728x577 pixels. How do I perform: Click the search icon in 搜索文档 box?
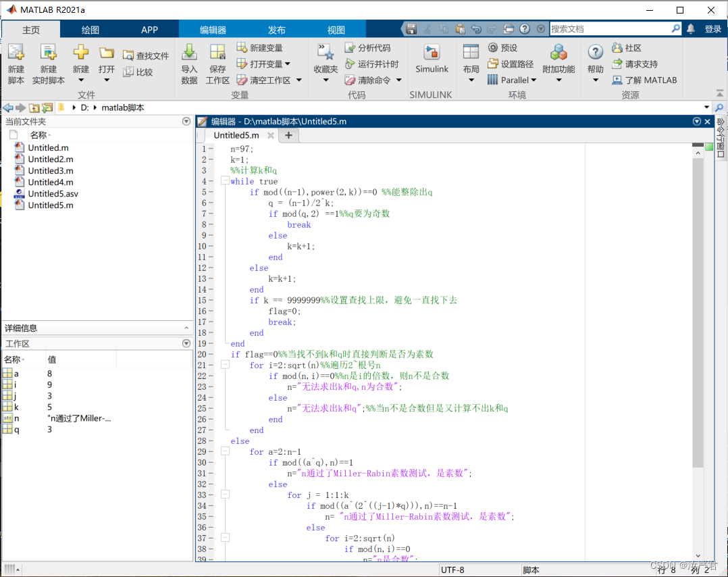[x=675, y=29]
